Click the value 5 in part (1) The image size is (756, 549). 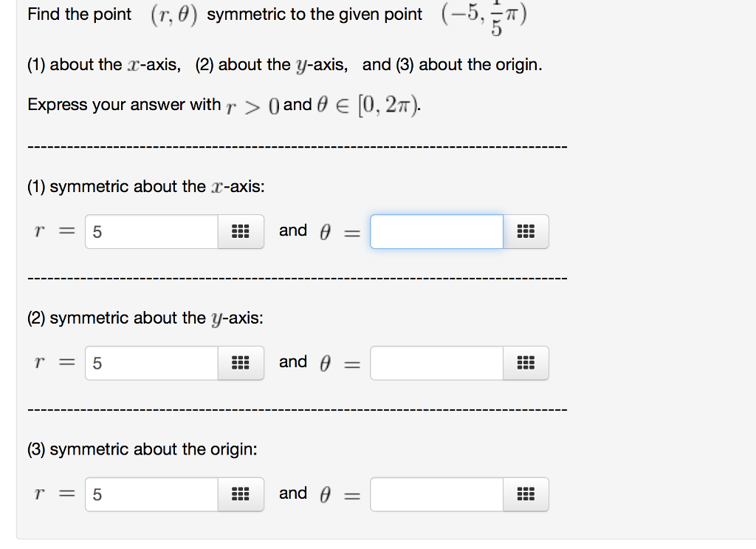(97, 231)
